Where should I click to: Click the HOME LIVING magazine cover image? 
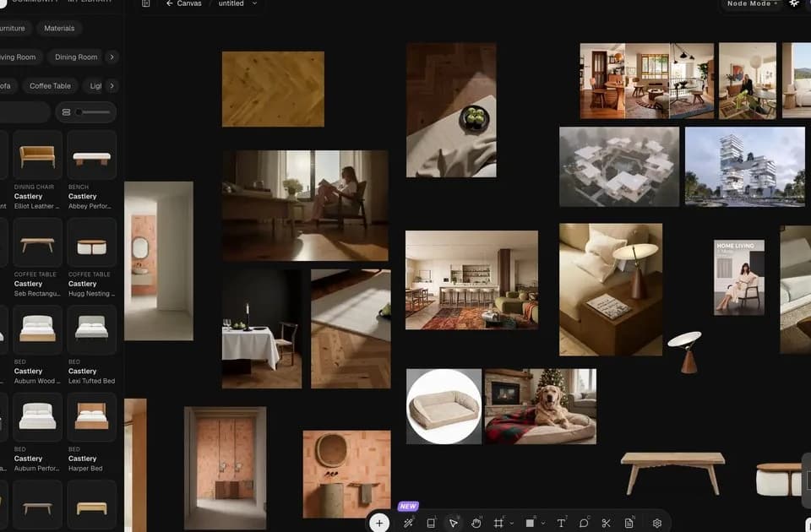click(x=739, y=278)
